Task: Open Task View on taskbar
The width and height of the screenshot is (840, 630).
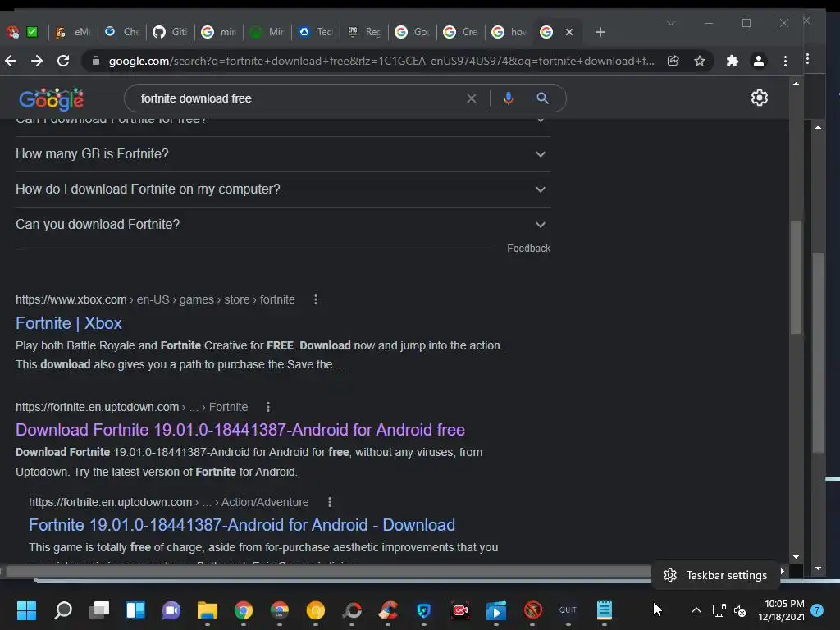Action: (x=99, y=610)
